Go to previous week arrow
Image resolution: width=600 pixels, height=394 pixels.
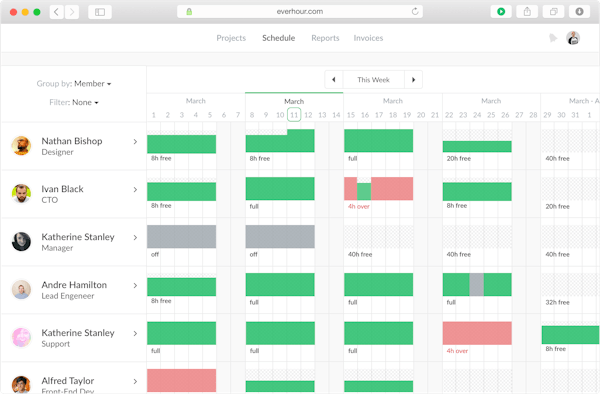(x=334, y=80)
